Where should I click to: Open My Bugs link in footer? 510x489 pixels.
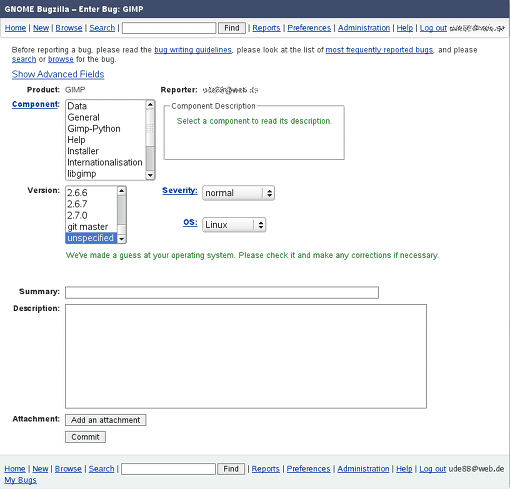(20, 480)
